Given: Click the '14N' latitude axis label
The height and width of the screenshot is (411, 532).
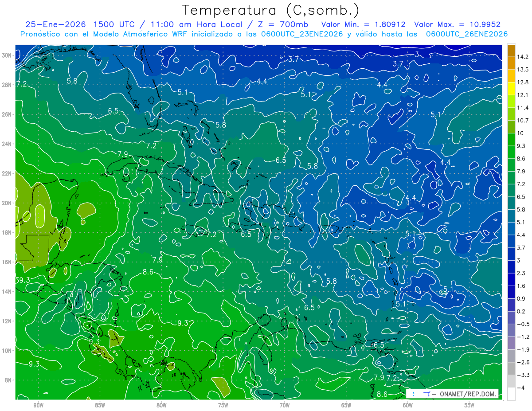Looking at the screenshot, I should tap(8, 292).
